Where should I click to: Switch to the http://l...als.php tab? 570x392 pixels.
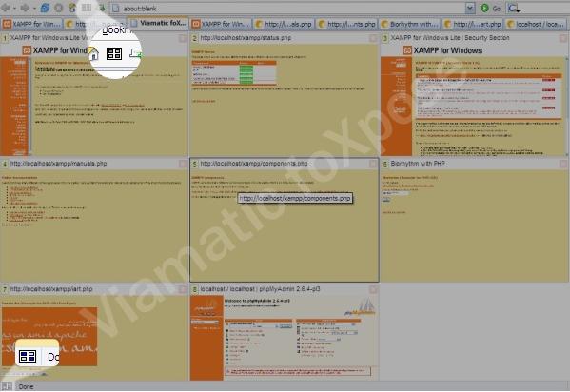click(284, 24)
